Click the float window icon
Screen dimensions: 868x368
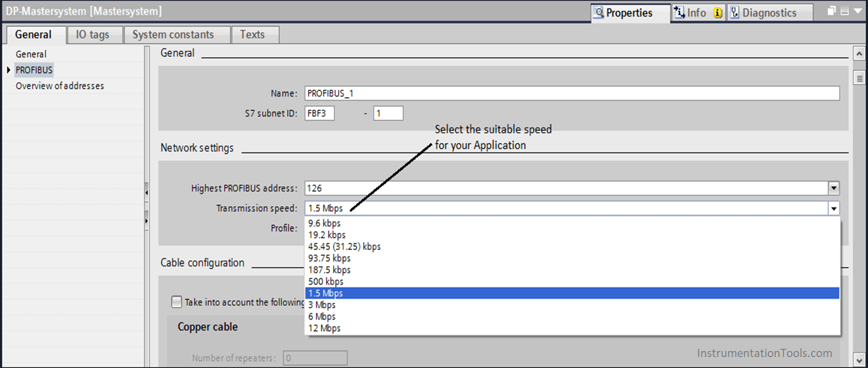point(831,11)
